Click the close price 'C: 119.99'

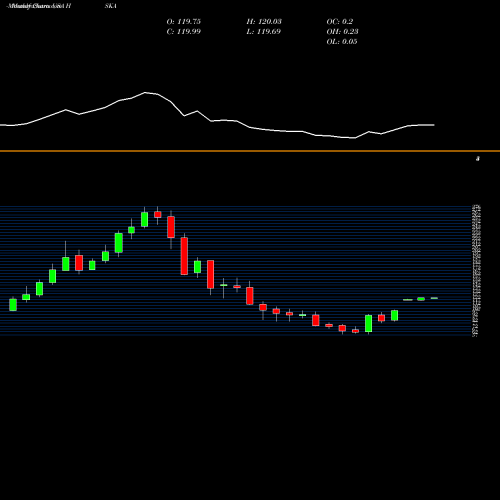(x=183, y=32)
